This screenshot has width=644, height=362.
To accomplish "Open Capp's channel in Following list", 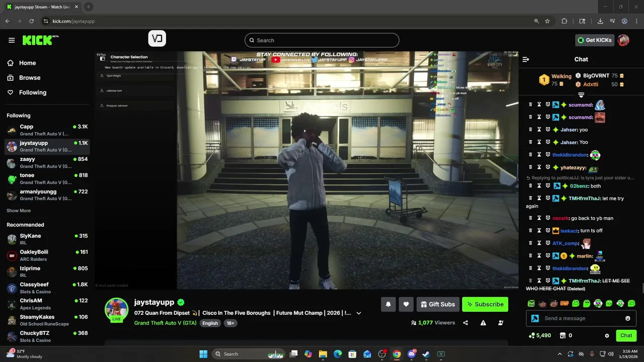I will [x=47, y=130].
